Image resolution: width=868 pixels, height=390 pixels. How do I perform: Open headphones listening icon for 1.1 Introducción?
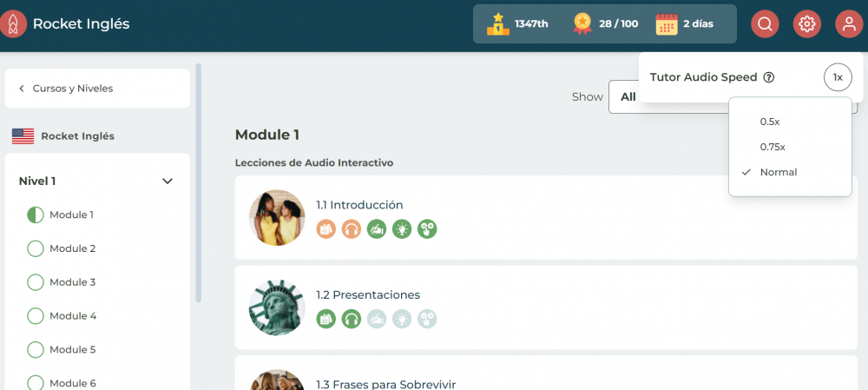(x=352, y=228)
